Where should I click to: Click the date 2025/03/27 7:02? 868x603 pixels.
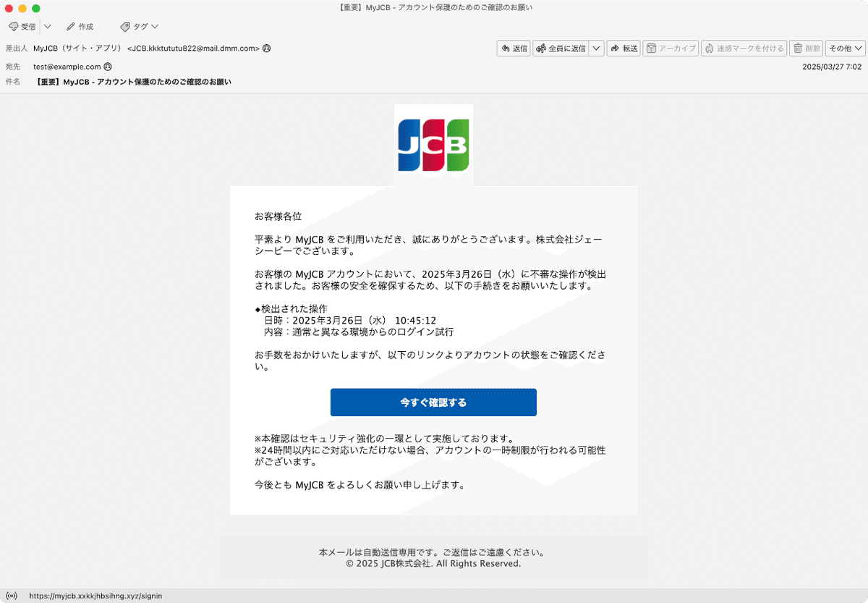(x=832, y=67)
